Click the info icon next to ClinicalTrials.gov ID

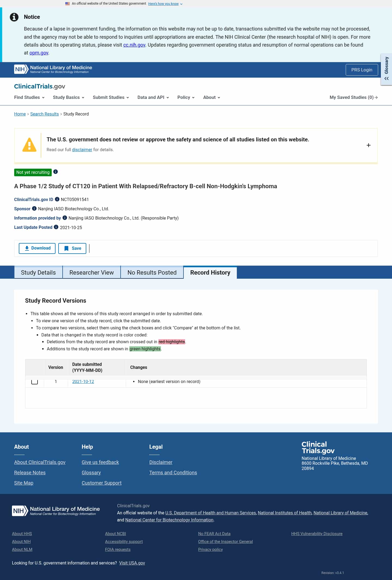57,199
